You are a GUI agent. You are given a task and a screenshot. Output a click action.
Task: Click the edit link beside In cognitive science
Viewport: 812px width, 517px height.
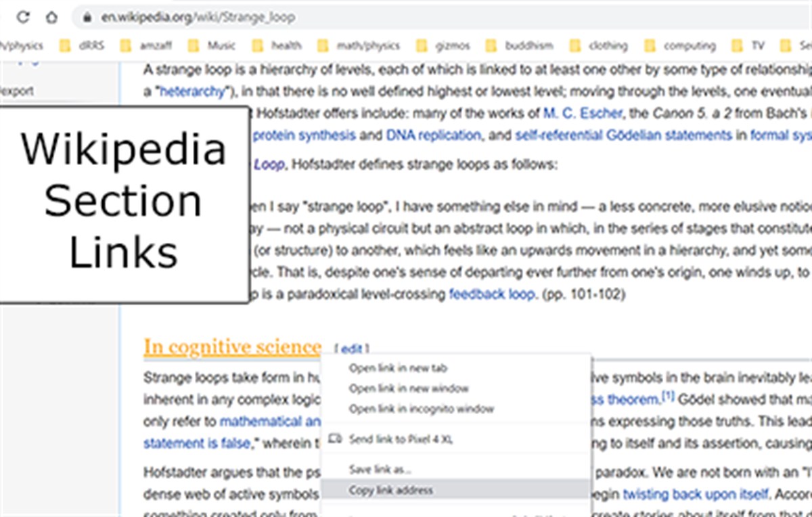click(352, 349)
